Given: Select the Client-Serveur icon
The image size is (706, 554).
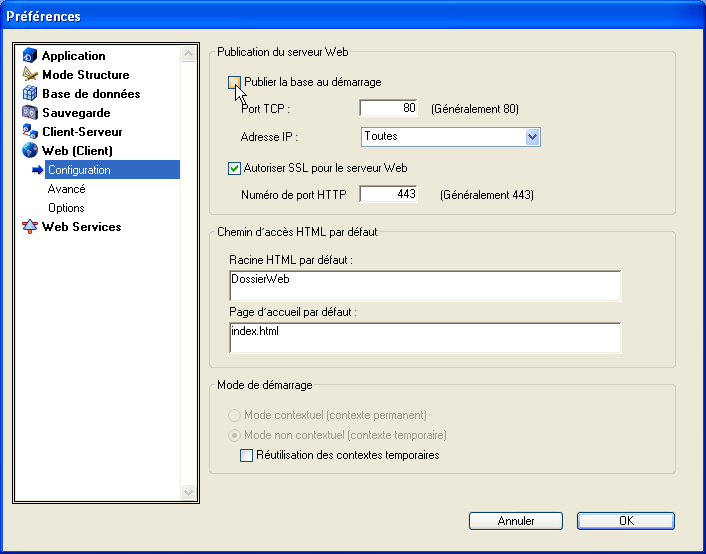Looking at the screenshot, I should (x=30, y=132).
